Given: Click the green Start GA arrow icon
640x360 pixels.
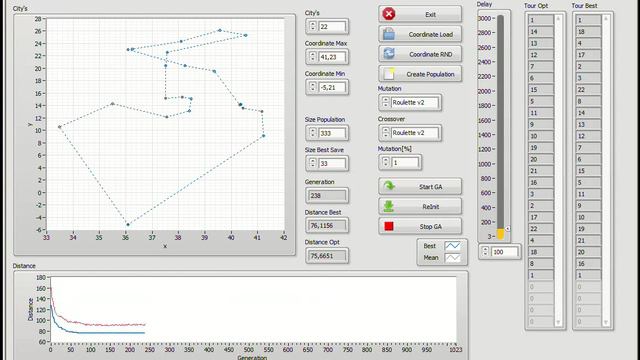Looking at the screenshot, I should [389, 186].
